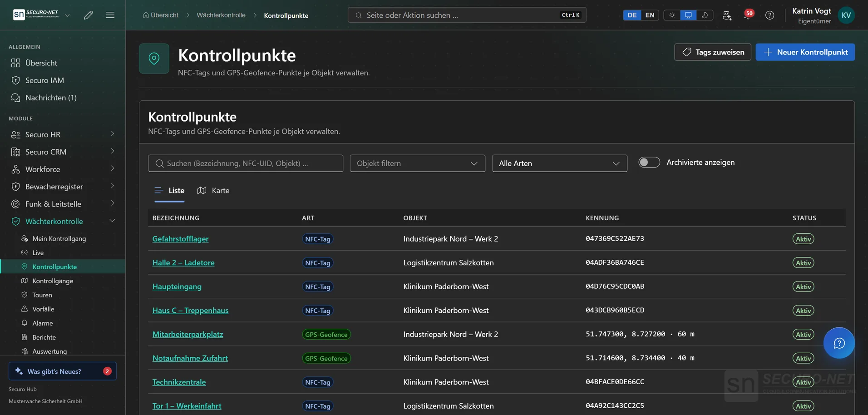
Task: Click the global search bar
Action: coord(467,15)
